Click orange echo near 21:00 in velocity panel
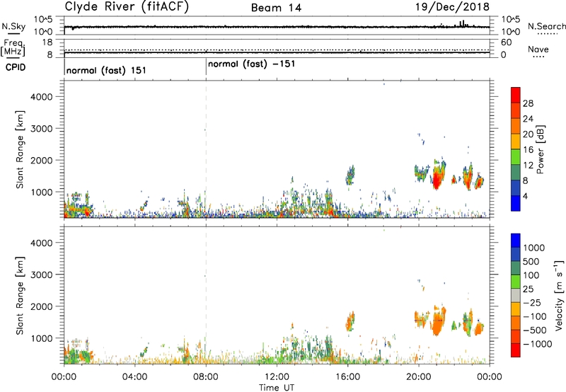Viewport: 566px width, 392px height. coord(437,325)
